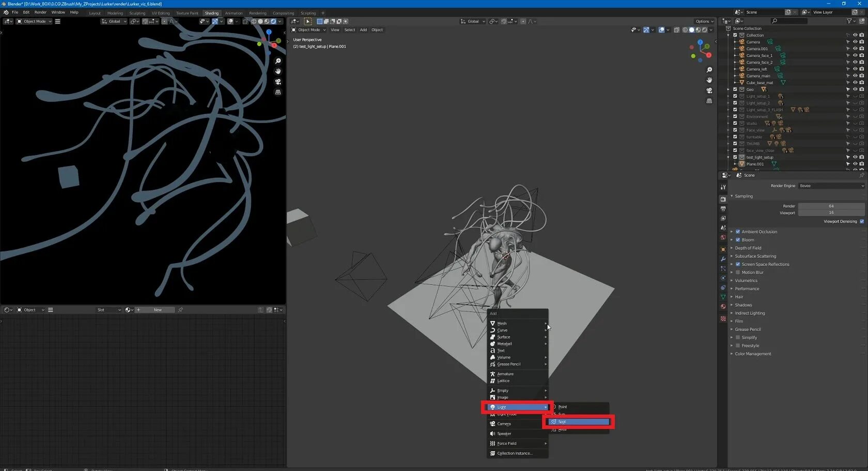Pin the properties editor with the pin icon
The image size is (868, 471).
click(x=861, y=175)
